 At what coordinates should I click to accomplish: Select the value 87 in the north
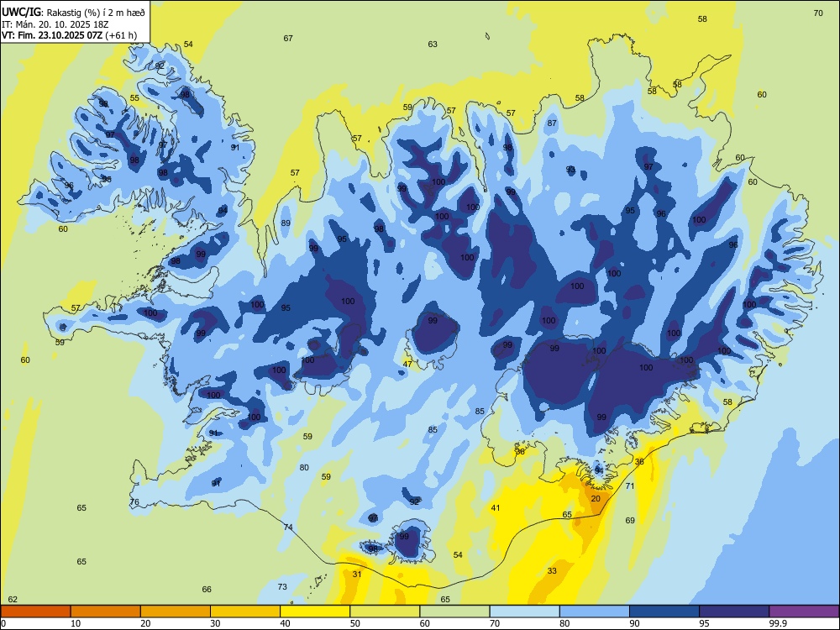553,123
